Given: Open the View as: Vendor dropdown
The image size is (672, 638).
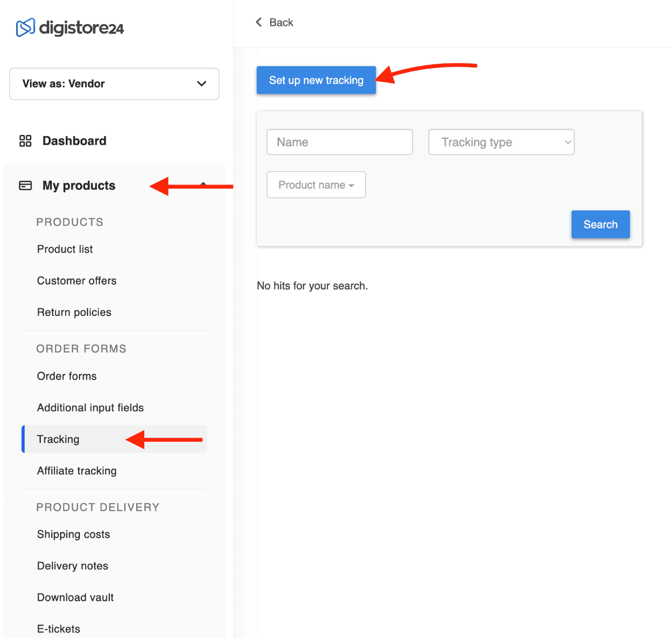Looking at the screenshot, I should [114, 84].
